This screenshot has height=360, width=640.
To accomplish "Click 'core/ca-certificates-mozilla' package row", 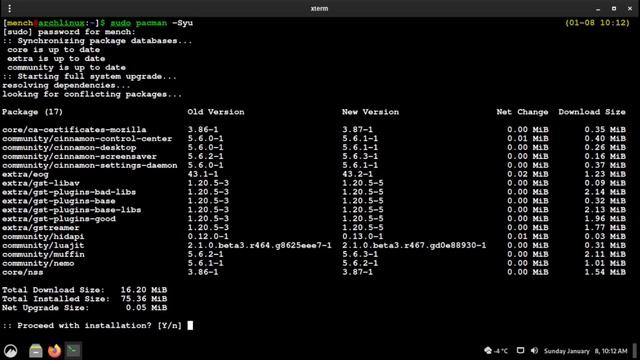I will pos(313,130).
